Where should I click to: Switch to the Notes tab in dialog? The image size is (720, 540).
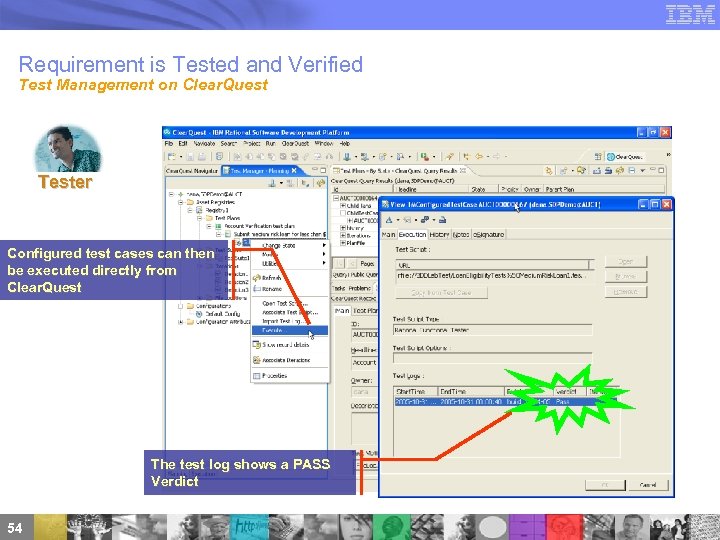coord(461,235)
